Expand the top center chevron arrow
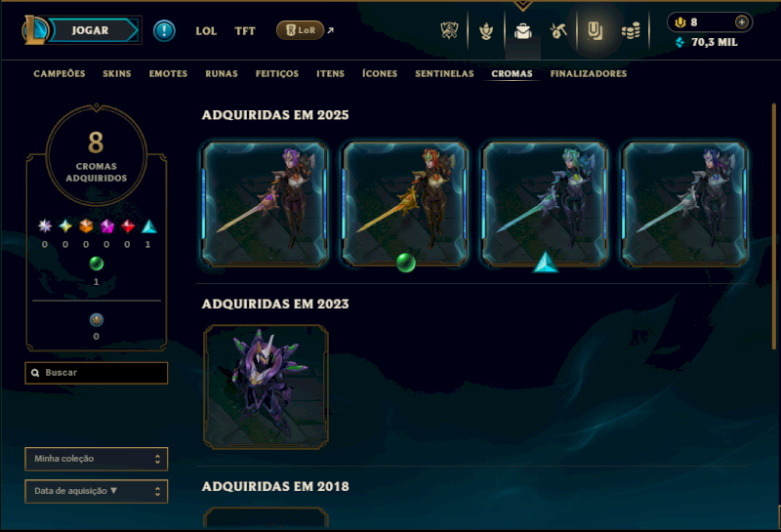781x532 pixels. pyautogui.click(x=523, y=6)
